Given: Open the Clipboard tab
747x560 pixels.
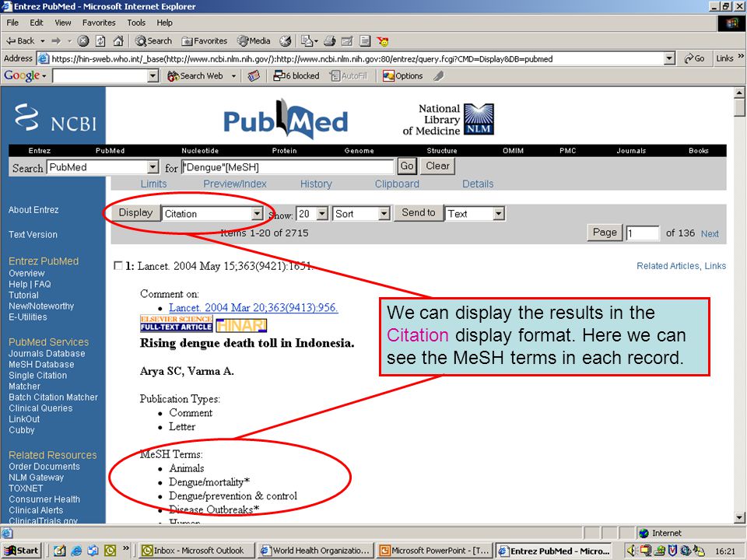Looking at the screenshot, I should [397, 184].
